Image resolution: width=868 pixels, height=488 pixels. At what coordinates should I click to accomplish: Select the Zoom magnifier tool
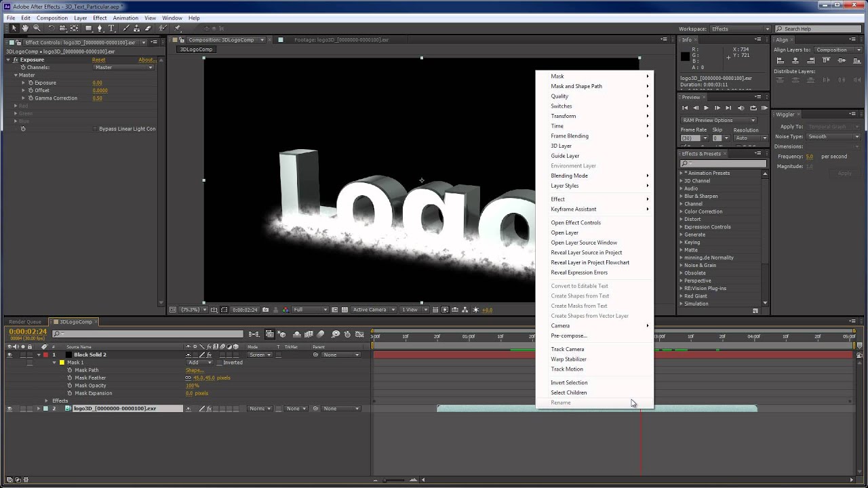click(x=37, y=28)
